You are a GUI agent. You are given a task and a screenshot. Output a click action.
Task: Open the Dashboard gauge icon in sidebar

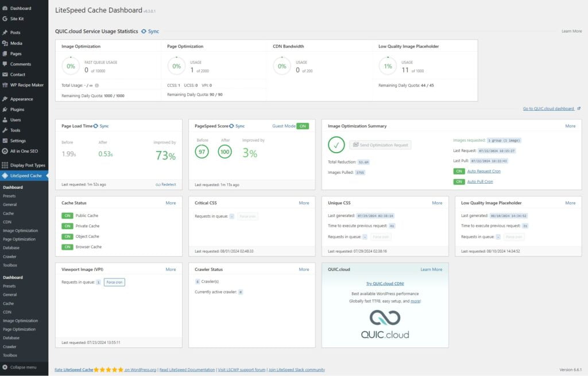pos(5,8)
